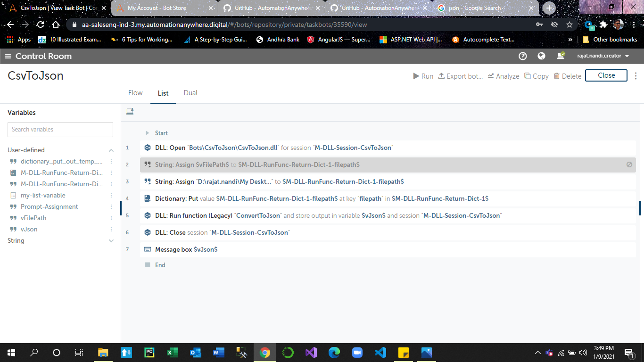Open Excel from the taskbar
The height and width of the screenshot is (362, 644).
pyautogui.click(x=172, y=353)
